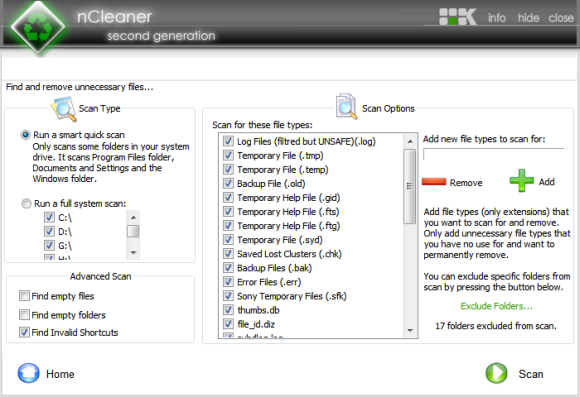Image resolution: width=580 pixels, height=397 pixels.
Task: Uncheck Find Invalid Shortcuts
Action: point(24,332)
